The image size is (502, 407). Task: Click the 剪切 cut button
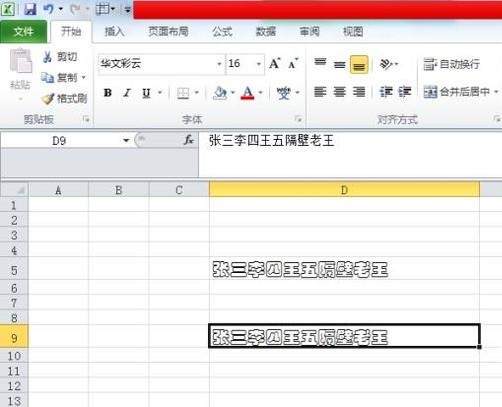pos(60,57)
